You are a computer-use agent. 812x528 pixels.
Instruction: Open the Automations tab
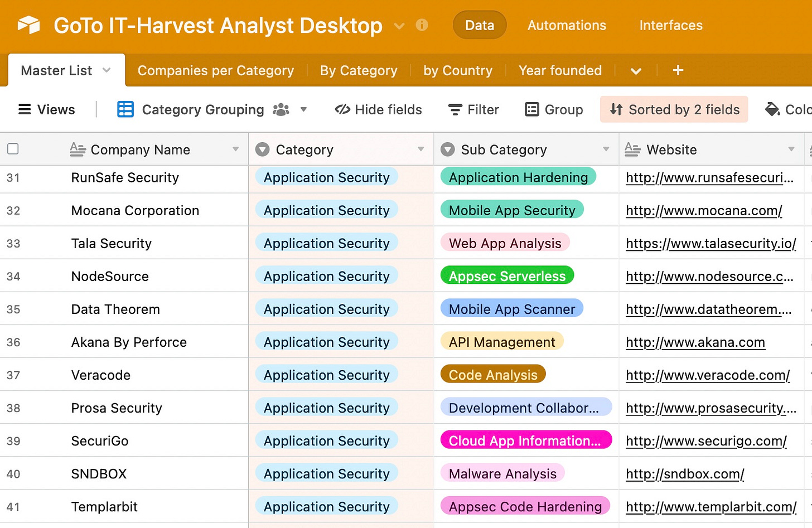click(x=567, y=25)
